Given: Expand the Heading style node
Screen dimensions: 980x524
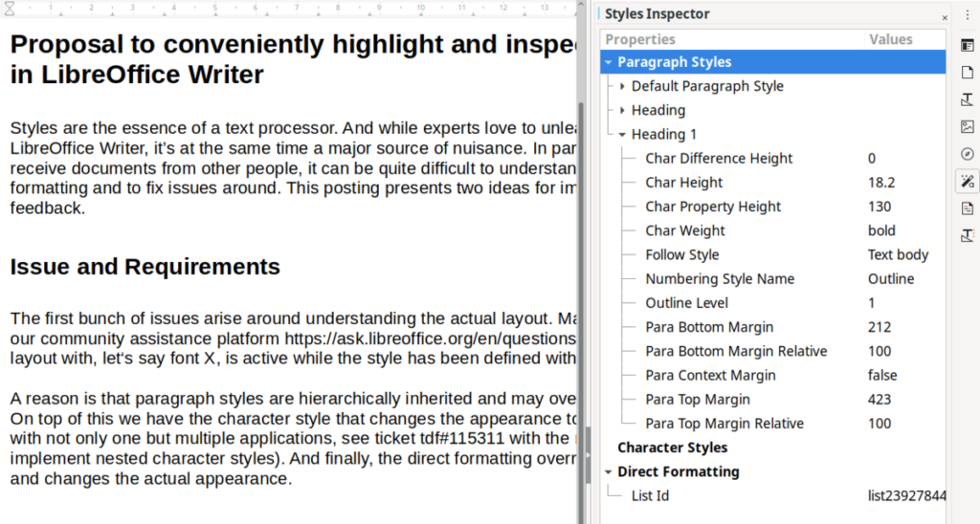Looking at the screenshot, I should pos(622,111).
